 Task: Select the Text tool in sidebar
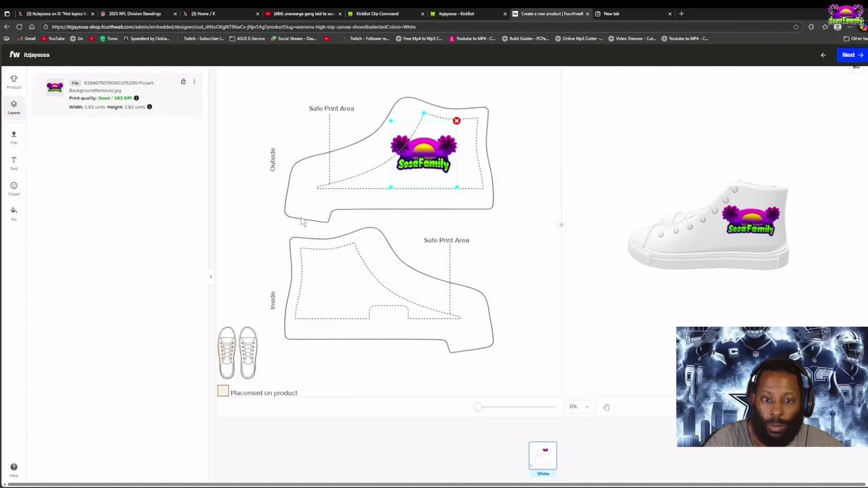click(14, 163)
